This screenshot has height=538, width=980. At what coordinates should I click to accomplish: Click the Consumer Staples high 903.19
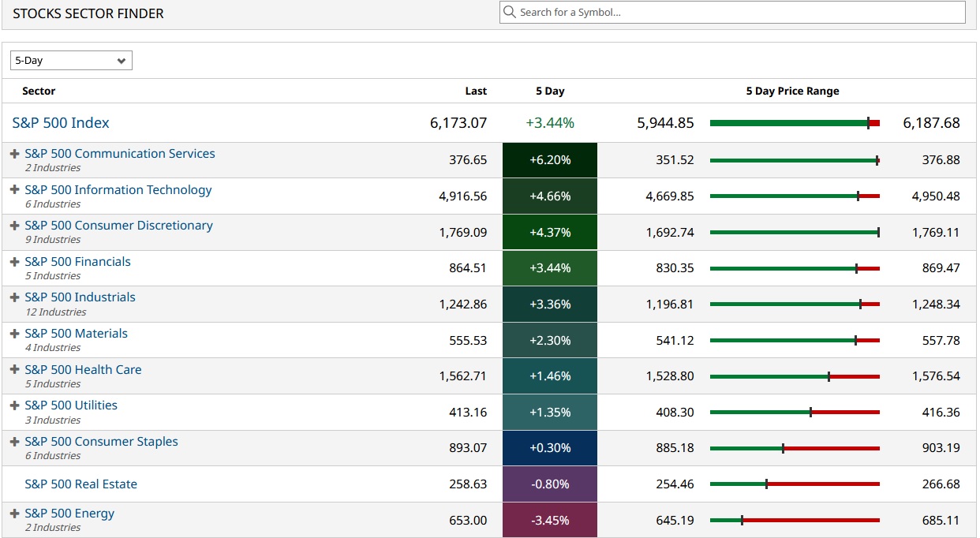coord(941,448)
